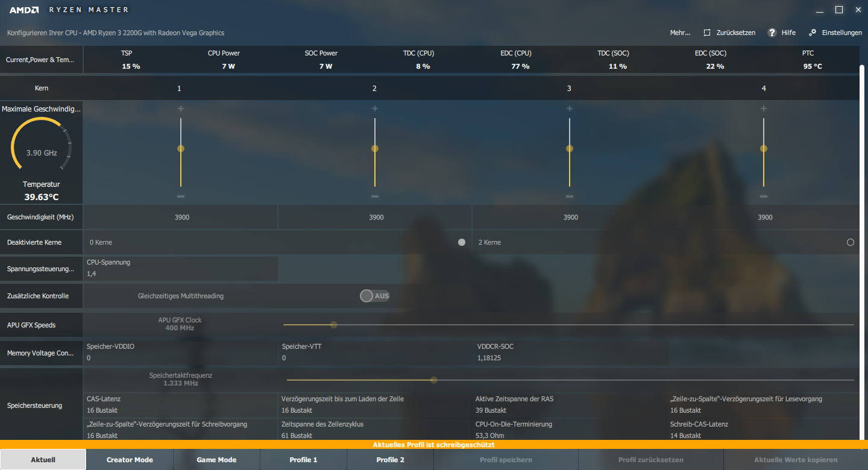The height and width of the screenshot is (470, 868).
Task: Click the core 4 speed value 3900
Action: coord(765,217)
